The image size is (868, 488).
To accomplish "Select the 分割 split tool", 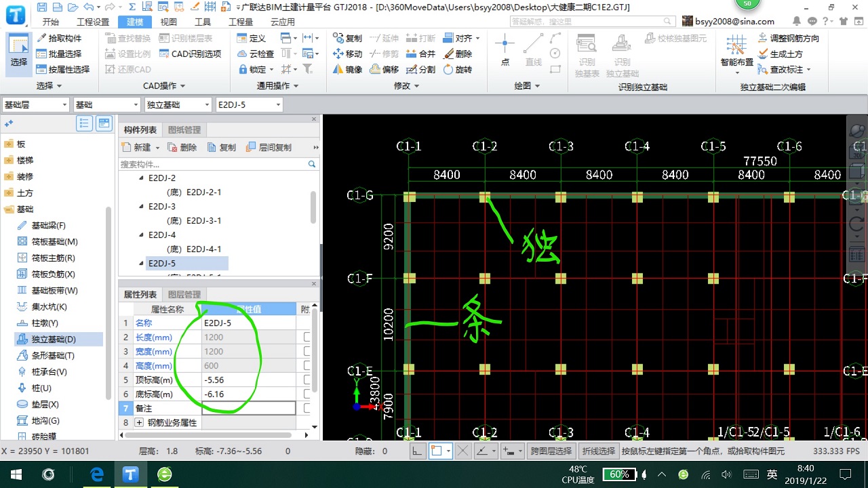I will tap(420, 70).
